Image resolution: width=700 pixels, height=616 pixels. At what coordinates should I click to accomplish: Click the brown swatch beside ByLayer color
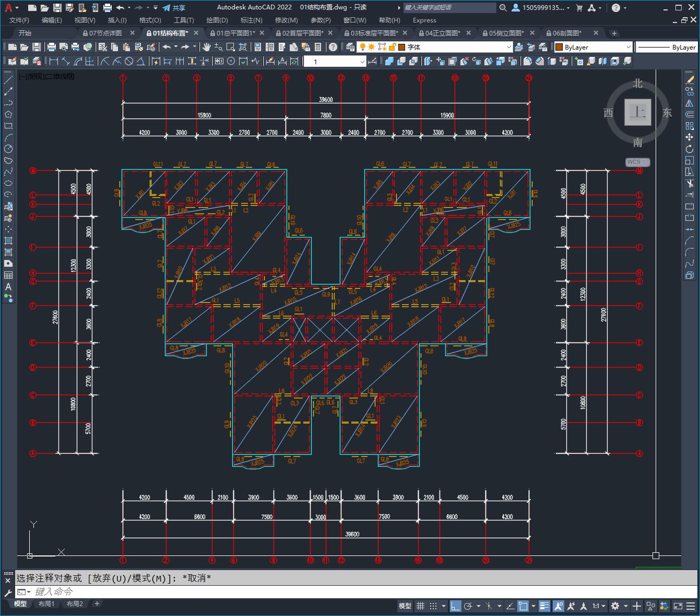[x=559, y=47]
